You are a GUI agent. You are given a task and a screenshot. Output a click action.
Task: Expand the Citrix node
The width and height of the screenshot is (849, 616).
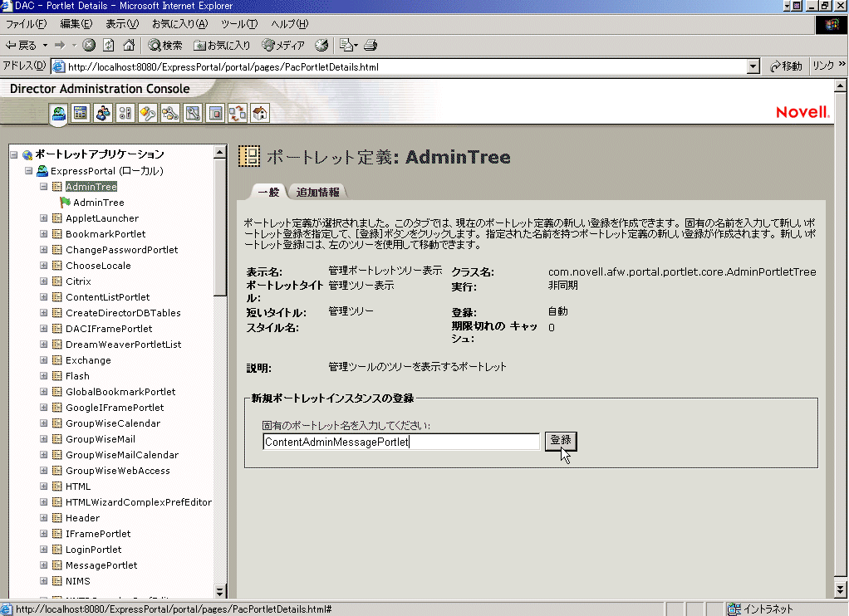44,281
